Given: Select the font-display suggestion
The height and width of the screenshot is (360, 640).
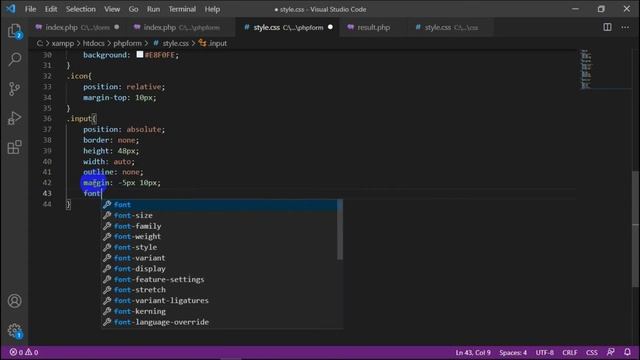Looking at the screenshot, I should (x=220, y=269).
